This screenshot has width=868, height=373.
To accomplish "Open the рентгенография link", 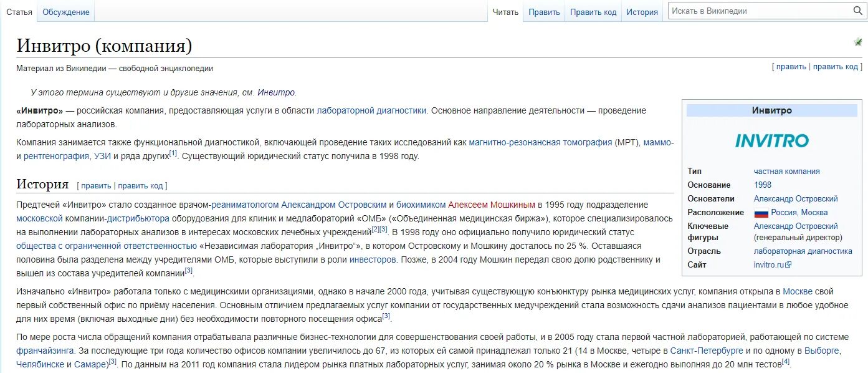I will 57,156.
